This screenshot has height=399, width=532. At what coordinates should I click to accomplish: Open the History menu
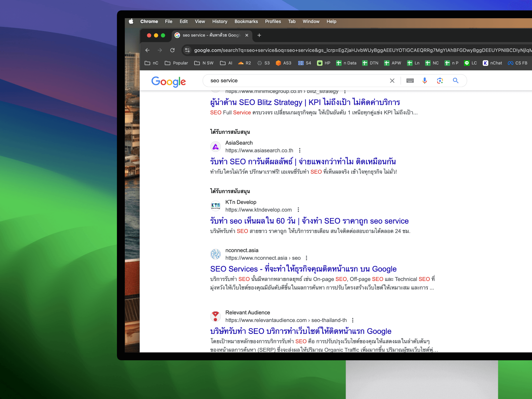[x=220, y=21]
